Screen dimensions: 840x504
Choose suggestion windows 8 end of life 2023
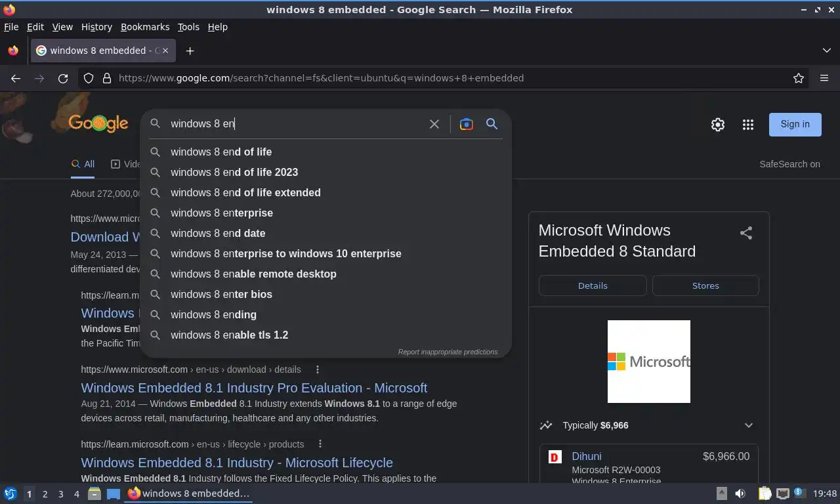coord(325,172)
